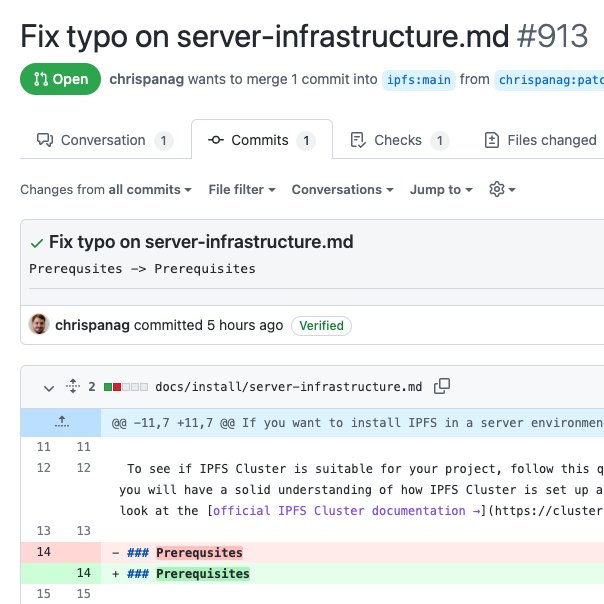
Task: Switch to the Commits tab
Action: 262,139
